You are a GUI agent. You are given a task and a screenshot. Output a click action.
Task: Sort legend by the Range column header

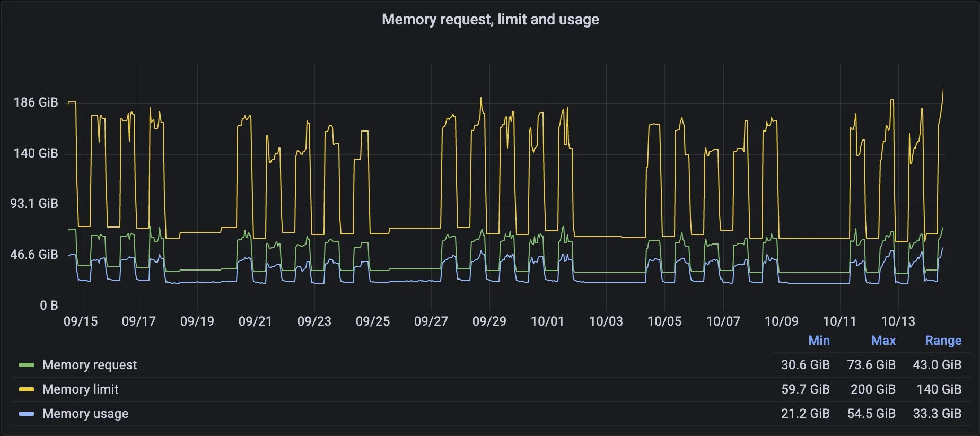(x=943, y=341)
